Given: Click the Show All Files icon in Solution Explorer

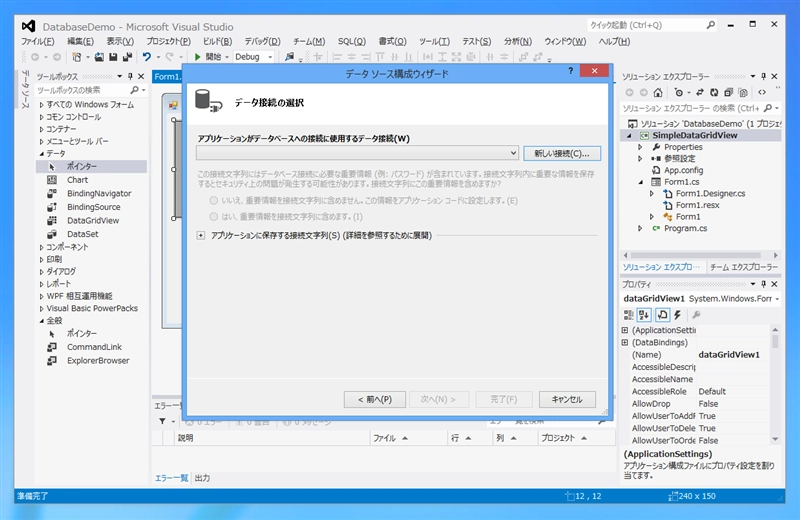Looking at the screenshot, I should point(743,92).
